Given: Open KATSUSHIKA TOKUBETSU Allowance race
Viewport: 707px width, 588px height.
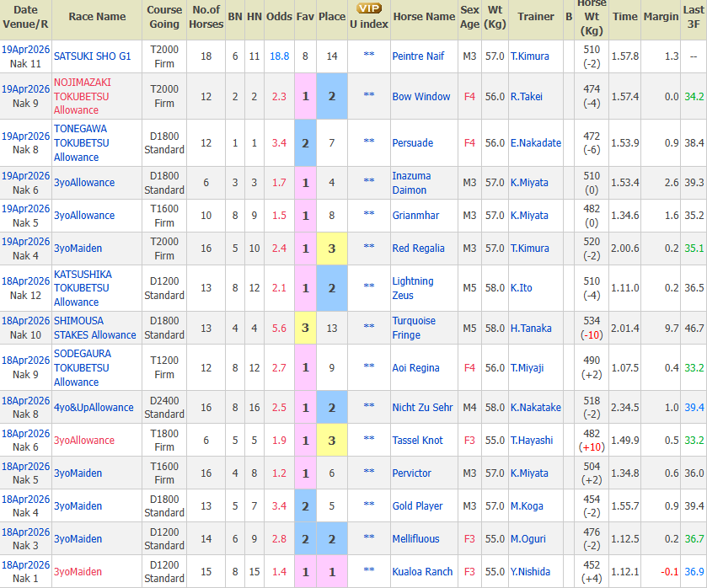Looking at the screenshot, I should click(83, 288).
